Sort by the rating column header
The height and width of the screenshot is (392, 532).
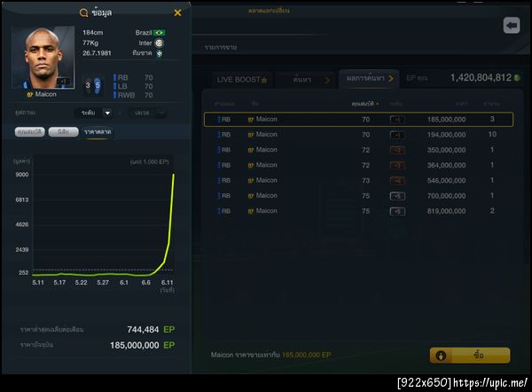pyautogui.click(x=365, y=104)
